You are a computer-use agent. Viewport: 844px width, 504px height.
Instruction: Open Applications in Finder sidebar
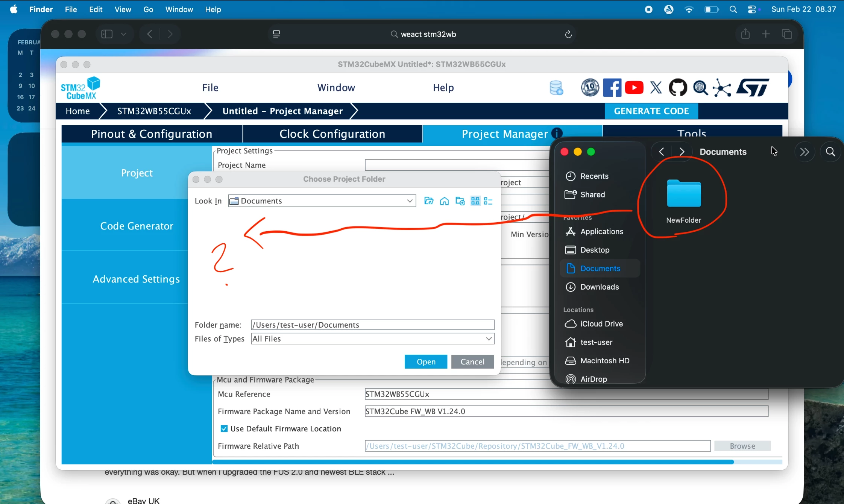coord(600,231)
